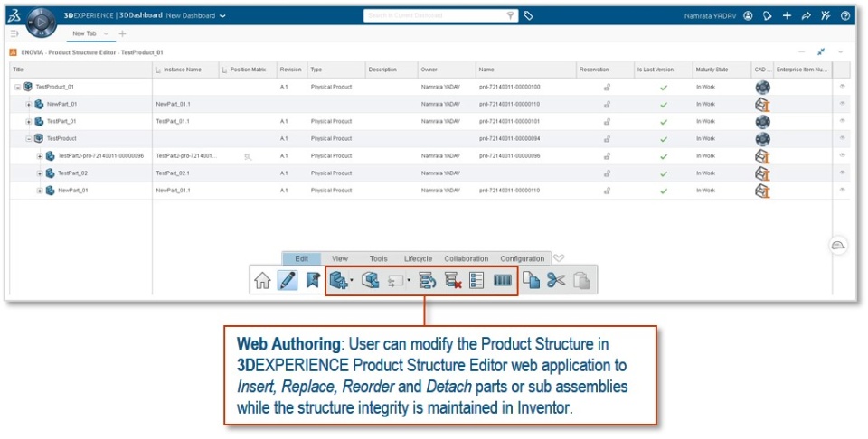Click the Home icon in the action bar
This screenshot has height=439, width=868.
click(x=262, y=280)
